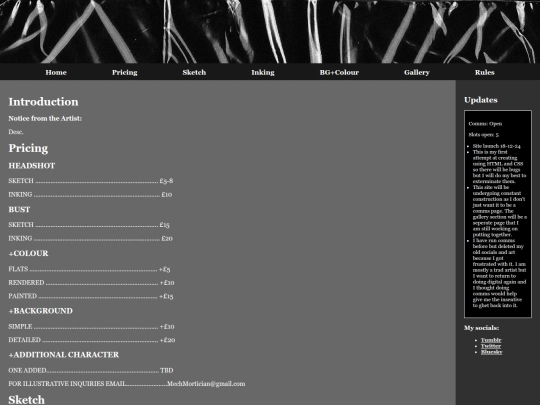Visit the Twitter social link
Viewport: 540px width, 405px height.
click(491, 346)
